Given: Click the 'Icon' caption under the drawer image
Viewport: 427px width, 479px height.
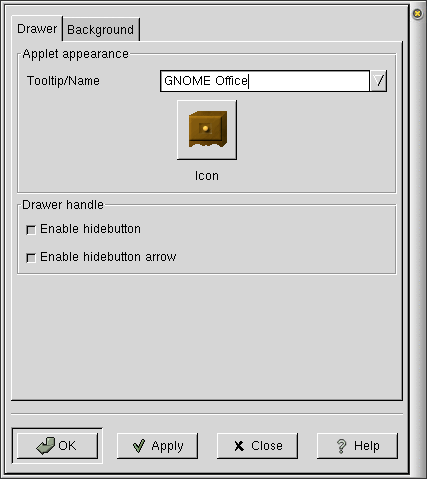Looking at the screenshot, I should pos(207,176).
